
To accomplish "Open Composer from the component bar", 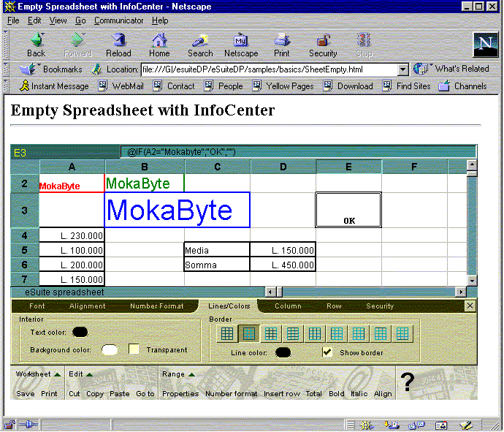I will click(465, 425).
